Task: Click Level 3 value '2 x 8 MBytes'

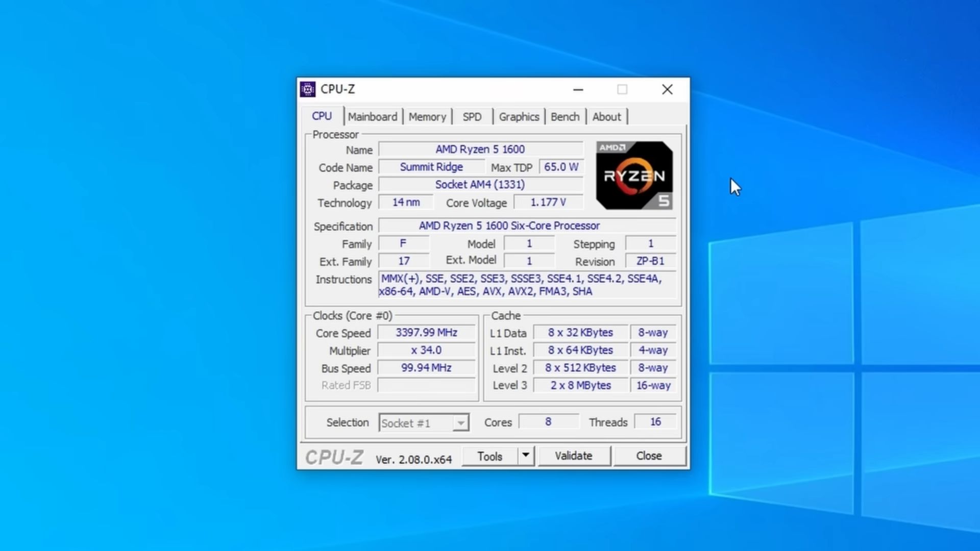Action: [x=580, y=386]
